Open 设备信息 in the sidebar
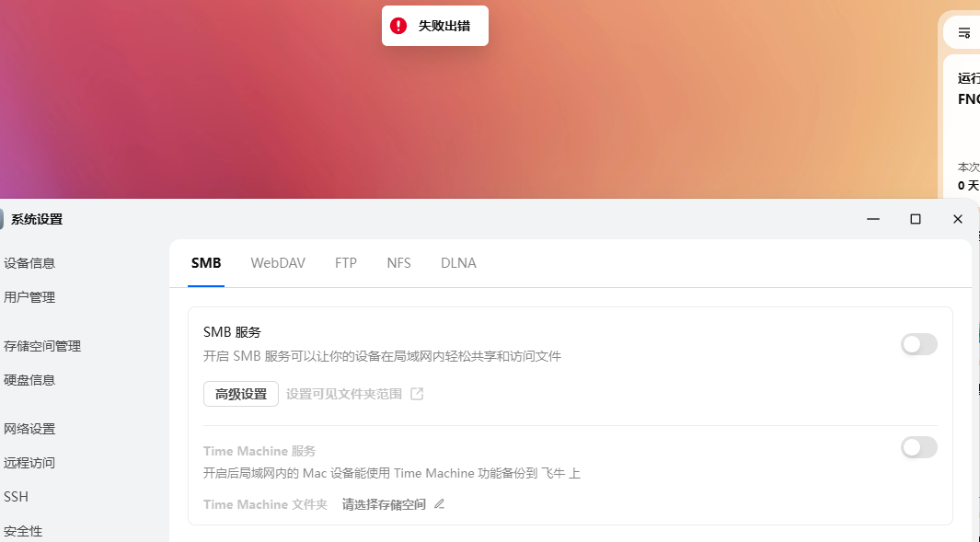This screenshot has width=980, height=542. point(31,262)
